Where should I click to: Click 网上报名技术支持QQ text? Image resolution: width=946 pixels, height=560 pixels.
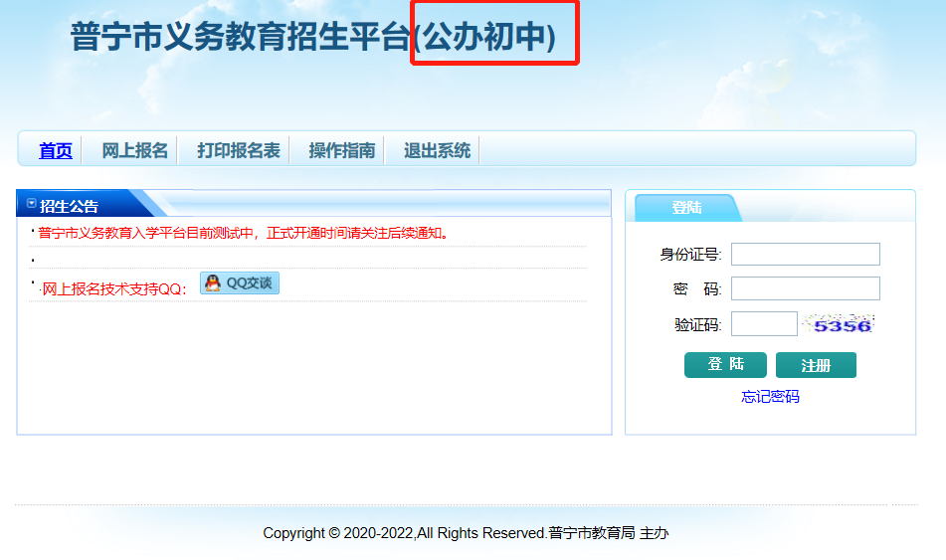pos(114,289)
